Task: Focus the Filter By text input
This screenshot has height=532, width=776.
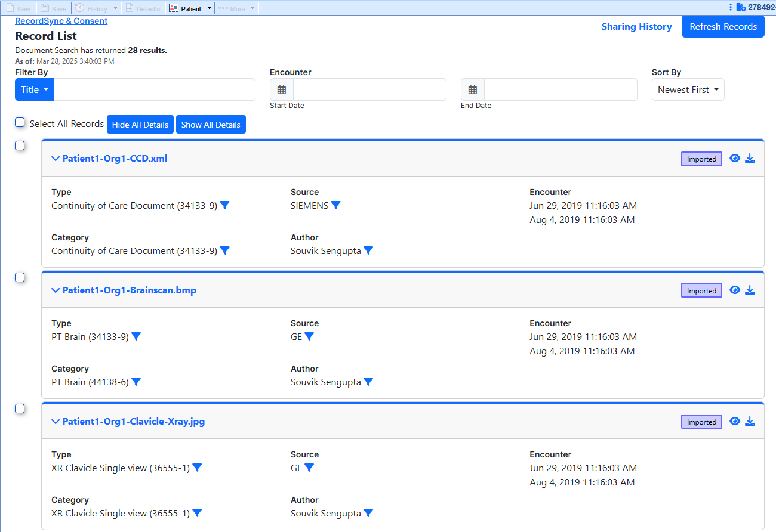Action: click(x=155, y=89)
